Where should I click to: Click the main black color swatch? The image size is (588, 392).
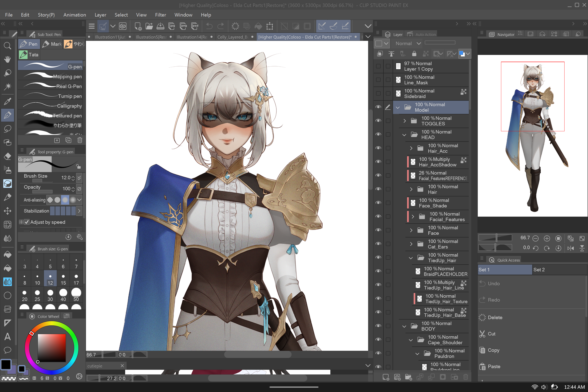[x=6, y=364]
